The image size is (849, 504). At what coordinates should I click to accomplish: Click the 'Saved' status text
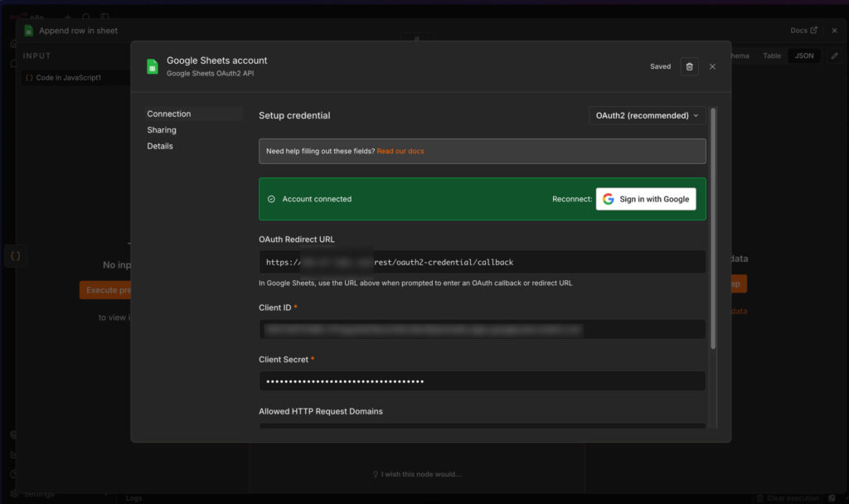[660, 66]
